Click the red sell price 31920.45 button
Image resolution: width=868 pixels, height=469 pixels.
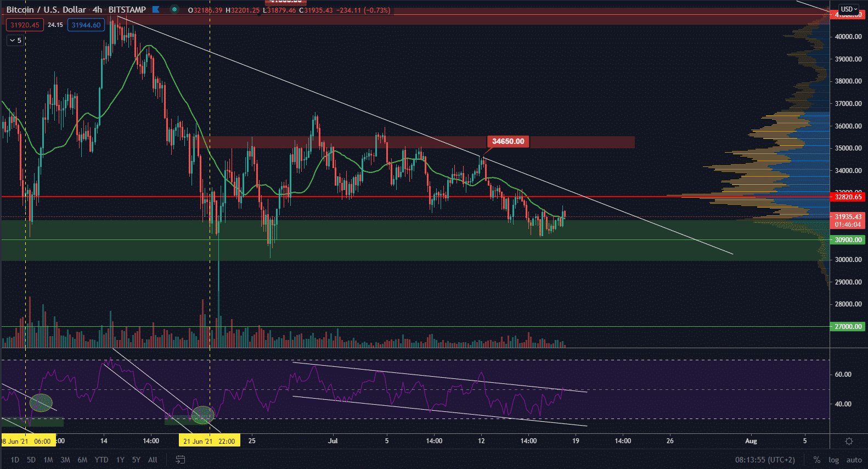pyautogui.click(x=25, y=25)
